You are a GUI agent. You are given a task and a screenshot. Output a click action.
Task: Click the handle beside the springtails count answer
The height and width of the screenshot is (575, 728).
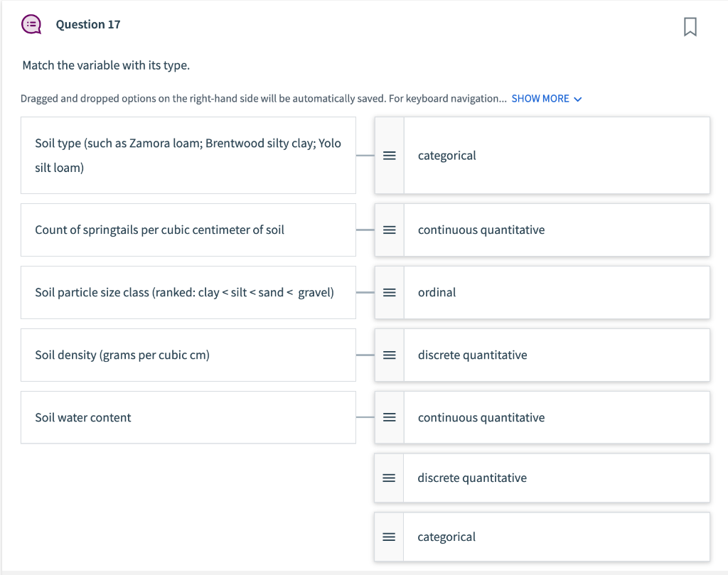(x=390, y=230)
